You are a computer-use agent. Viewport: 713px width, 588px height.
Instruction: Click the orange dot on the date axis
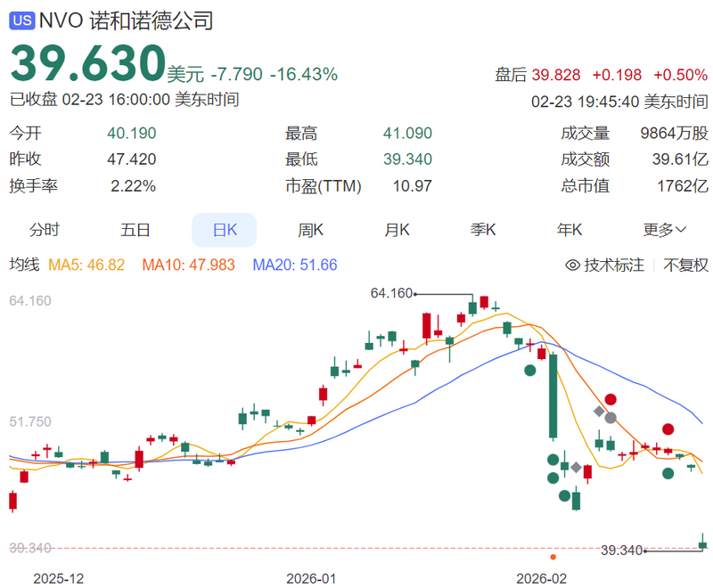pos(553,558)
